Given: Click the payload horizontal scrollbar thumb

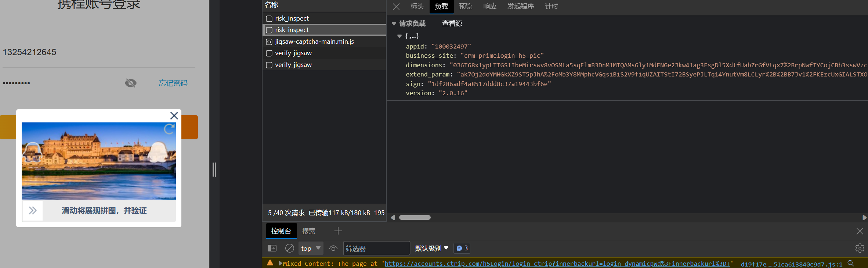Looking at the screenshot, I should click(x=415, y=218).
